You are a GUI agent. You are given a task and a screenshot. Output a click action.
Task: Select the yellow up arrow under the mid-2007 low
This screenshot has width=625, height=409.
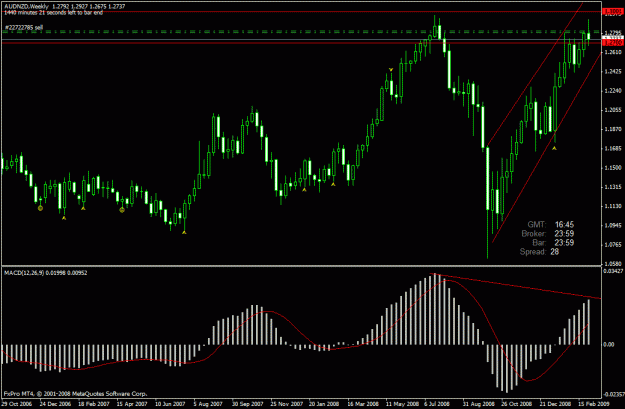pos(184,232)
